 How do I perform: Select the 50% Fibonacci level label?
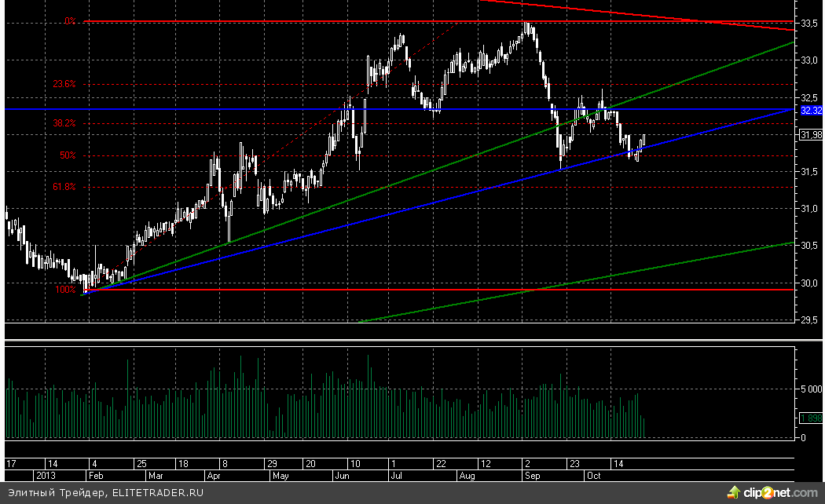point(68,155)
